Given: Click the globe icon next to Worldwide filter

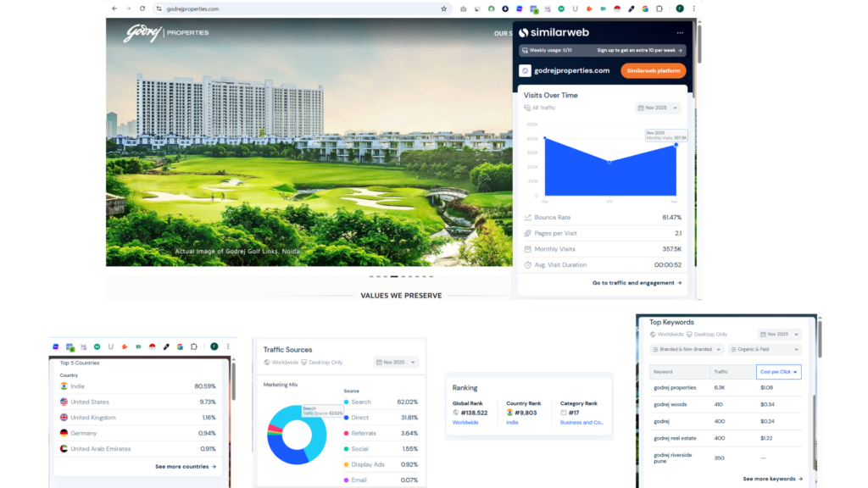Looking at the screenshot, I should coord(651,334).
